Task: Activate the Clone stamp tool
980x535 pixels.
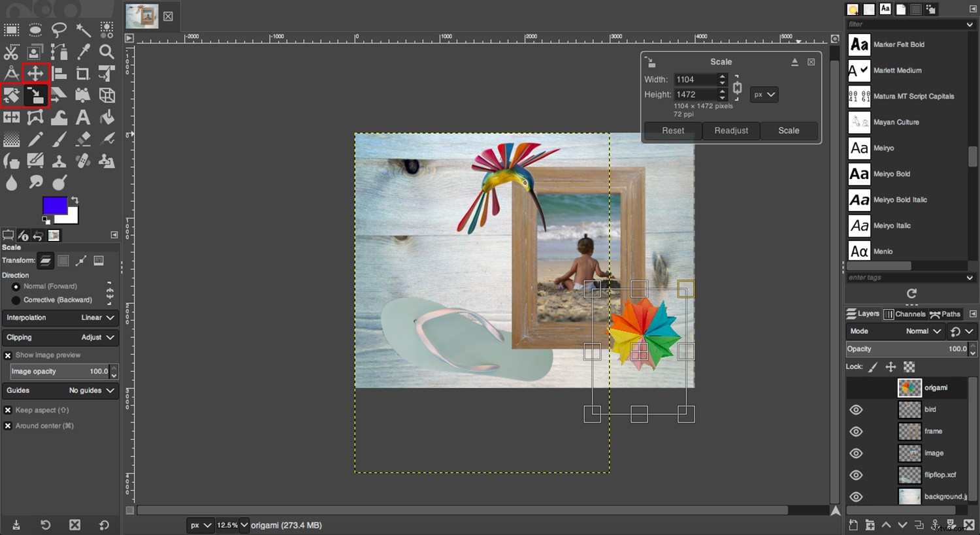Action: tap(59, 160)
